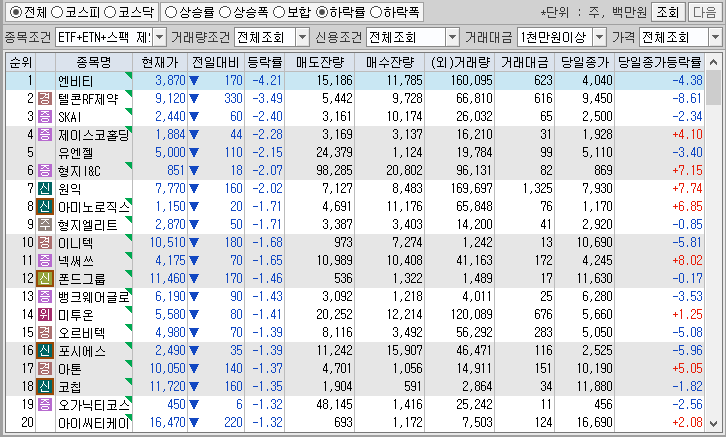Click the 경 badge icon for 오르비텍

click(45, 332)
